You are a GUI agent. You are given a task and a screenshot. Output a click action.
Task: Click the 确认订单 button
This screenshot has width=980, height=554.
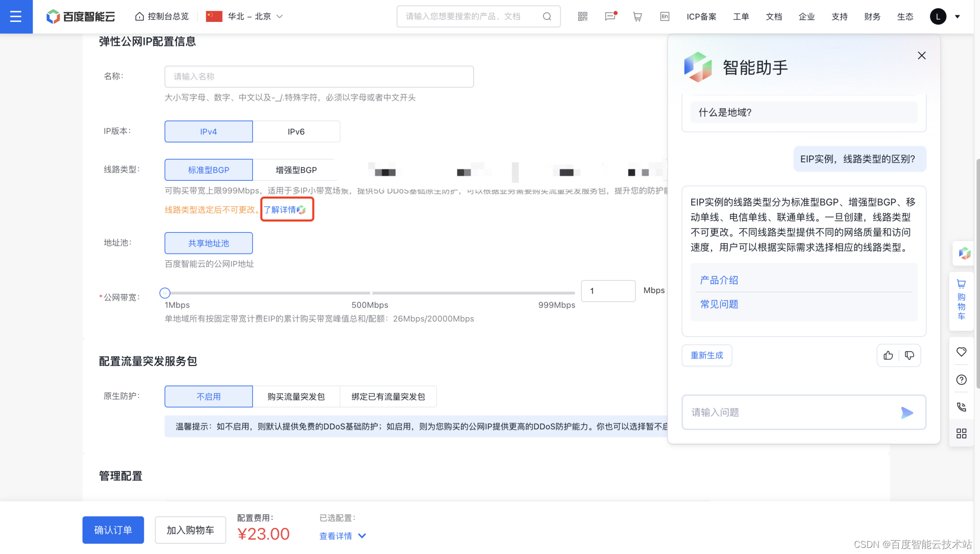coord(113,530)
